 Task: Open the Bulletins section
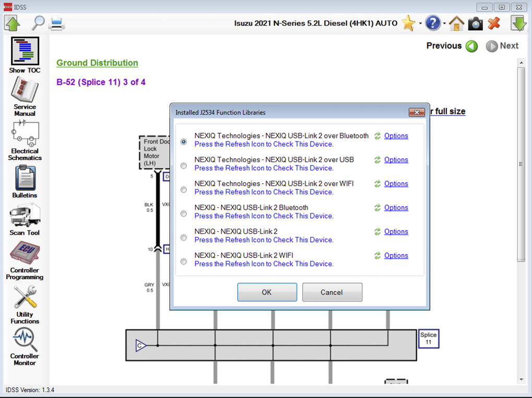point(25,181)
